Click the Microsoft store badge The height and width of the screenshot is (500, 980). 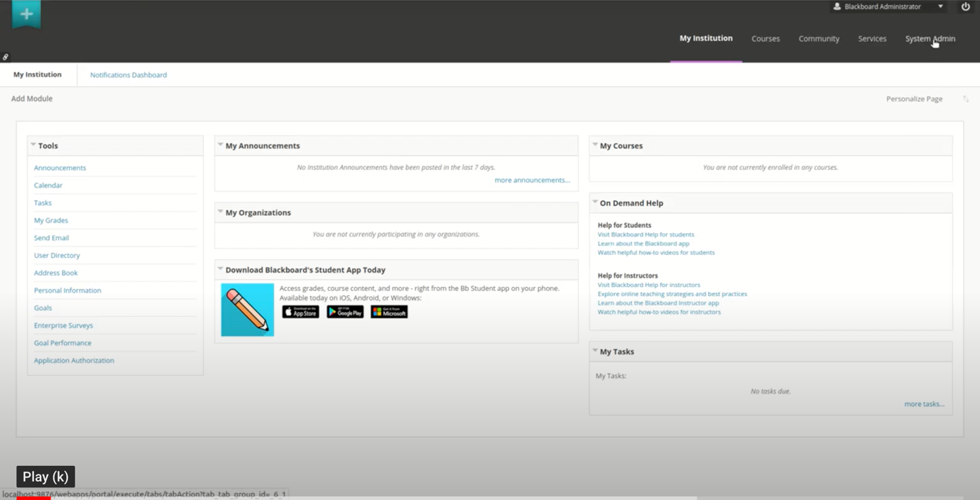tap(389, 312)
